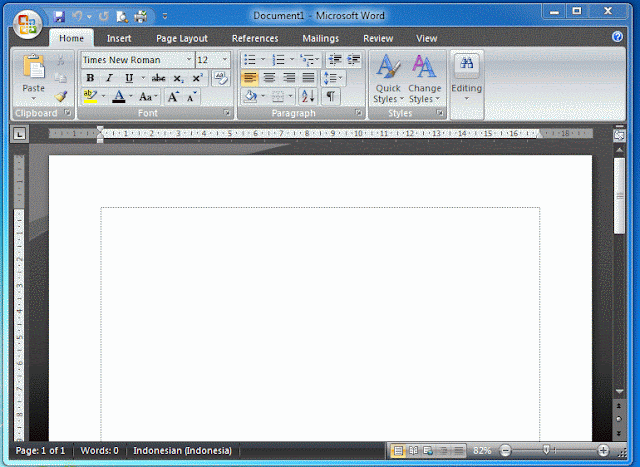Undo the last action
640x467 pixels.
point(77,16)
